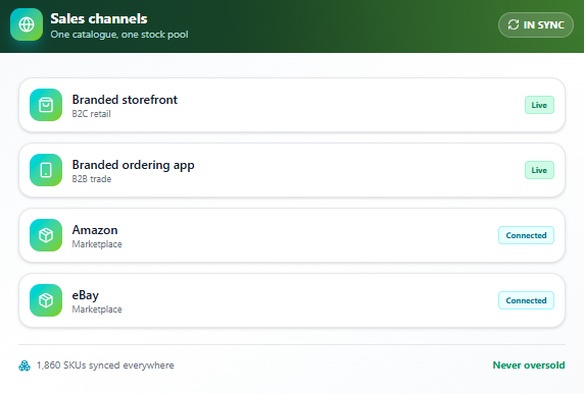The image size is (584, 394).
Task: Select the Branded ordering app title
Action: click(133, 165)
